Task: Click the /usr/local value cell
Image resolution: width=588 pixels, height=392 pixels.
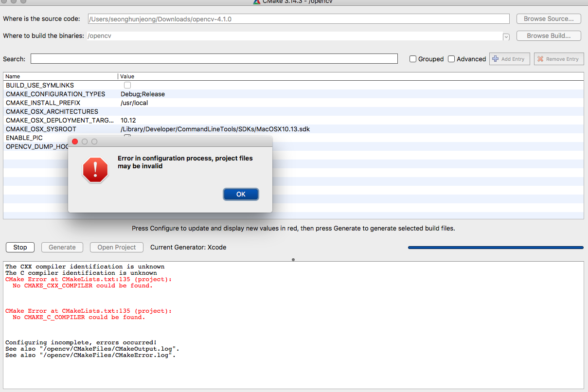Action: [x=134, y=103]
